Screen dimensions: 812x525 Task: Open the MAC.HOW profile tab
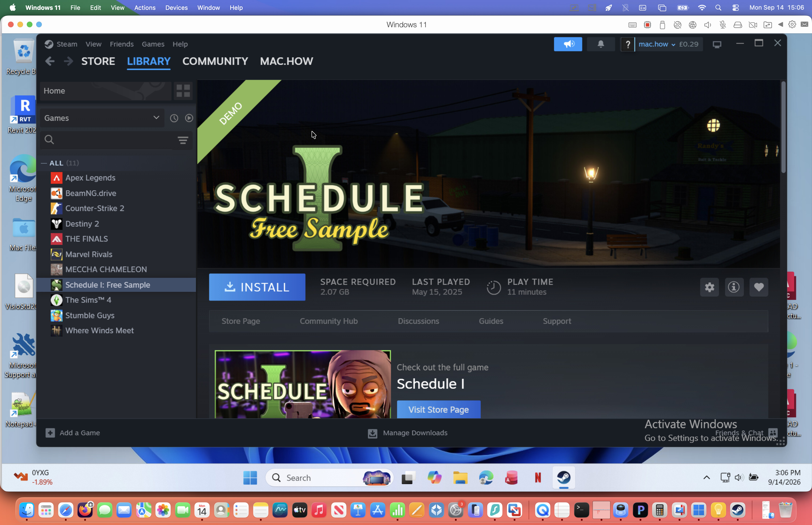(x=286, y=61)
